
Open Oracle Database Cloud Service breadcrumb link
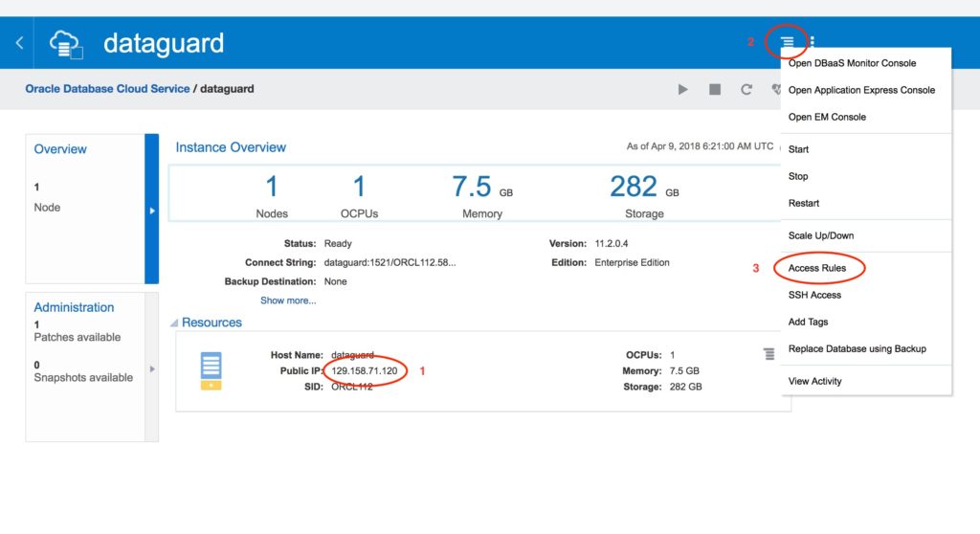107,89
